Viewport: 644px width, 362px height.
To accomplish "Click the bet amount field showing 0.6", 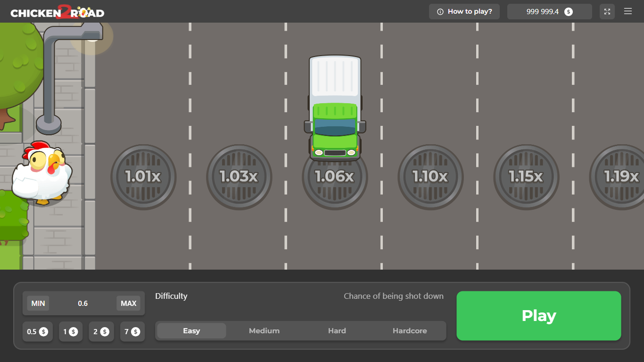I will tap(83, 304).
